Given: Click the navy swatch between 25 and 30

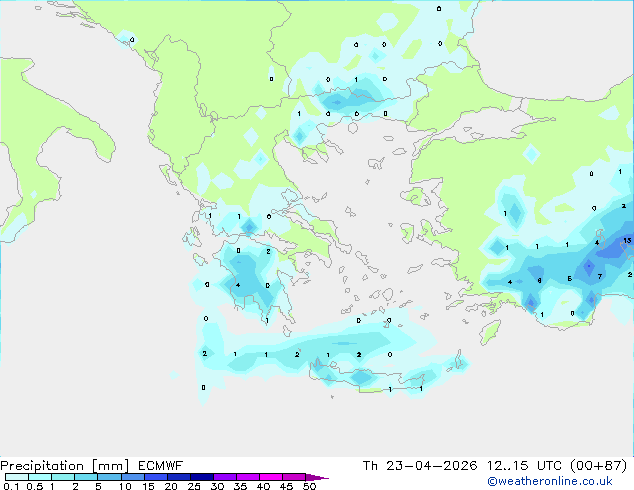Looking at the screenshot, I should point(201,477).
